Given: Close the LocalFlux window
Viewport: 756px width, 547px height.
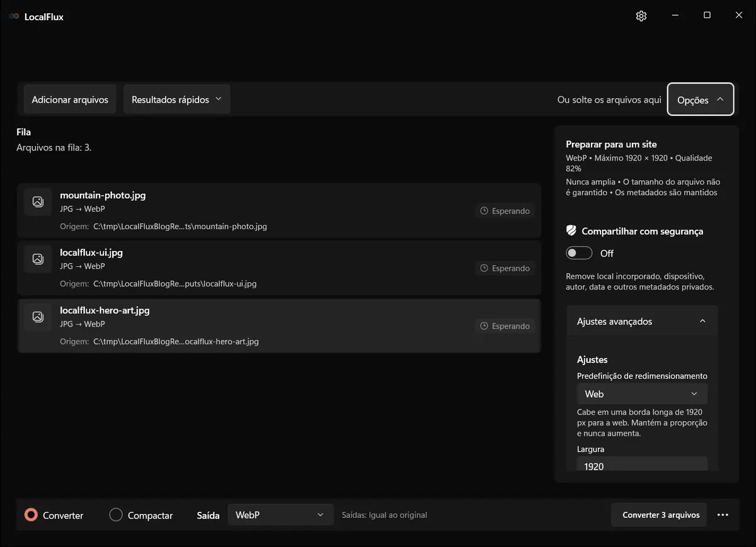Looking at the screenshot, I should [739, 16].
